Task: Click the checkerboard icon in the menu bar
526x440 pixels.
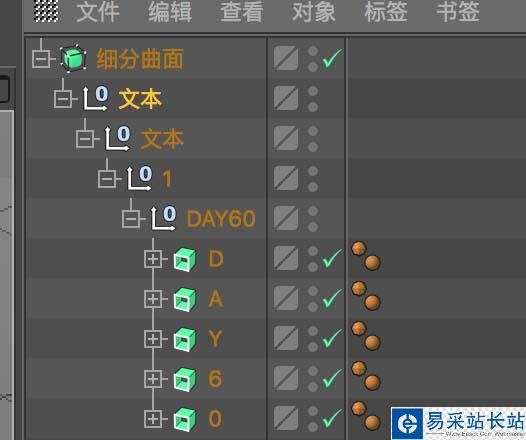Action: click(x=46, y=11)
